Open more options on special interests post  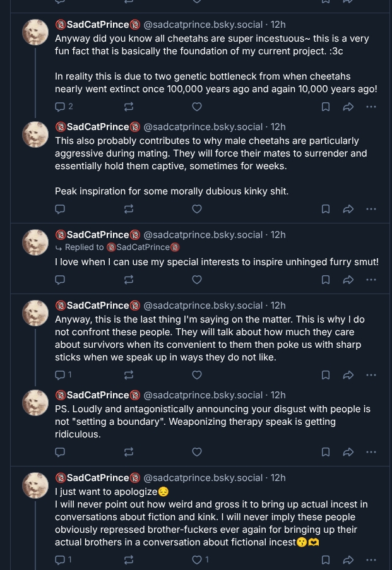(x=371, y=280)
